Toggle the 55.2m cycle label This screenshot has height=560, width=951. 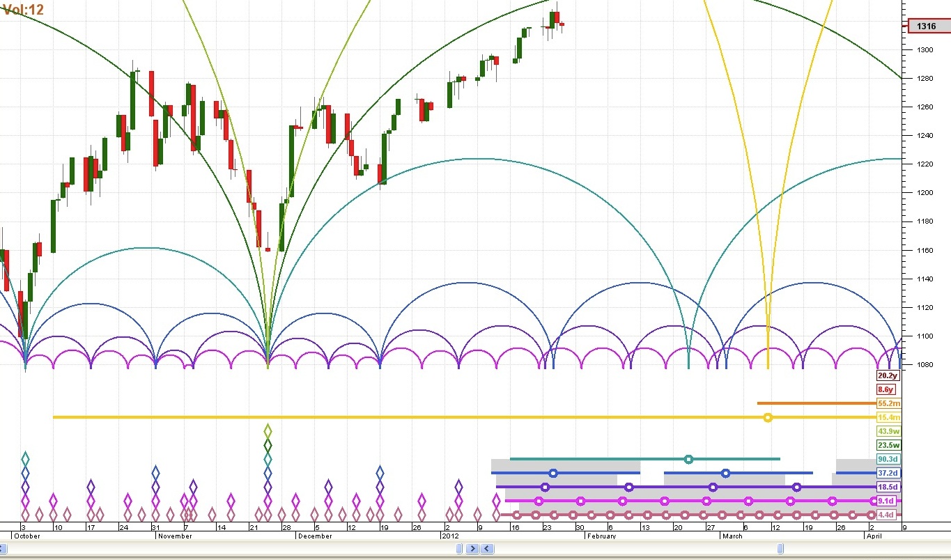coord(888,403)
